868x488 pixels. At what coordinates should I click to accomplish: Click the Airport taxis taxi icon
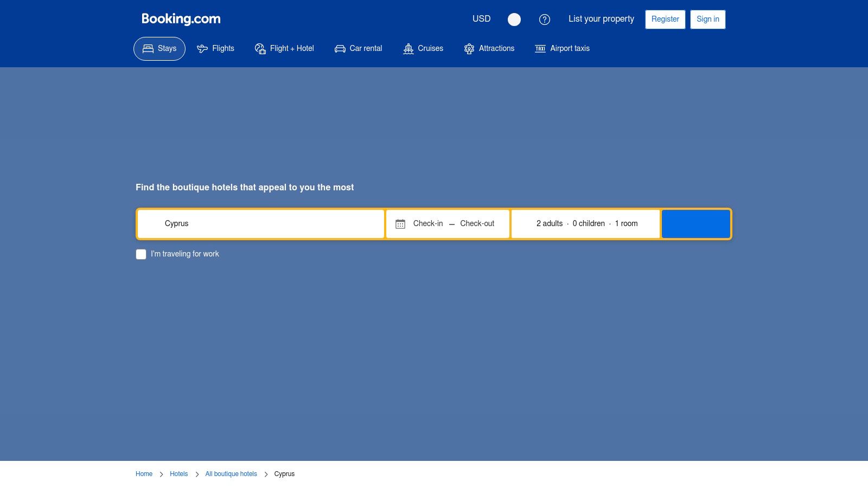click(540, 48)
